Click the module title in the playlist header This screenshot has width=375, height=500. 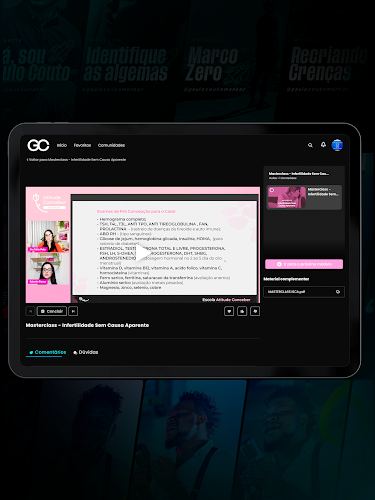click(299, 174)
